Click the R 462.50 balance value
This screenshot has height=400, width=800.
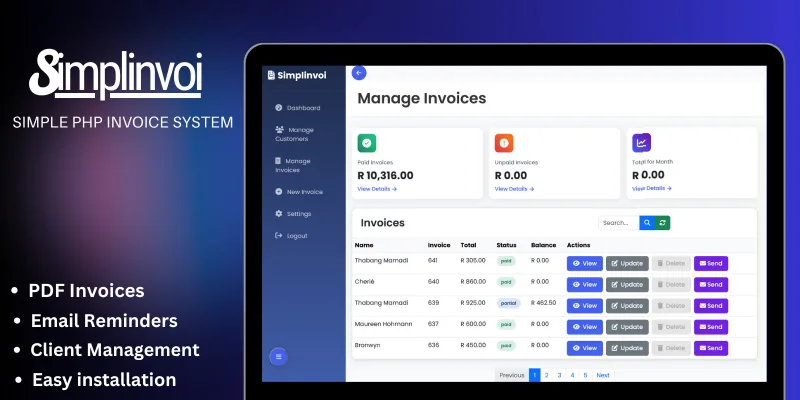coord(543,303)
